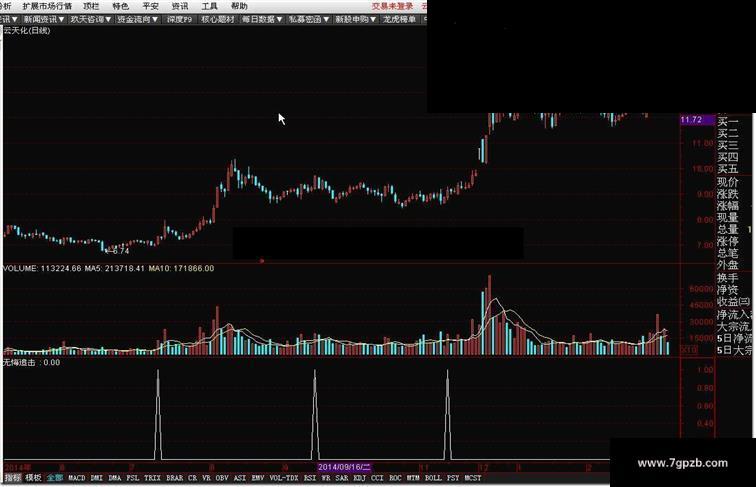Expand the 私募密函 dropdown
The width and height of the screenshot is (756, 487).
pos(309,19)
